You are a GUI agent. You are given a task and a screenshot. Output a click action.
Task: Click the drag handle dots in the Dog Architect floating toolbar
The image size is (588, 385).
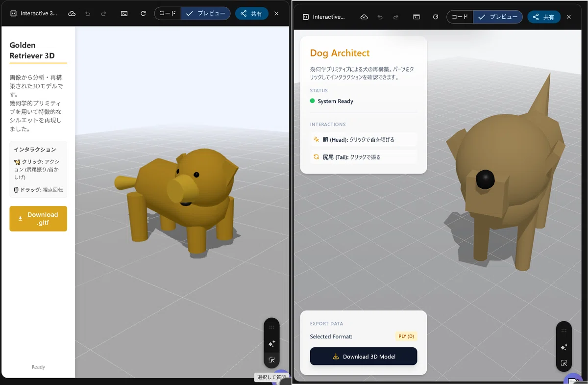pyautogui.click(x=564, y=331)
